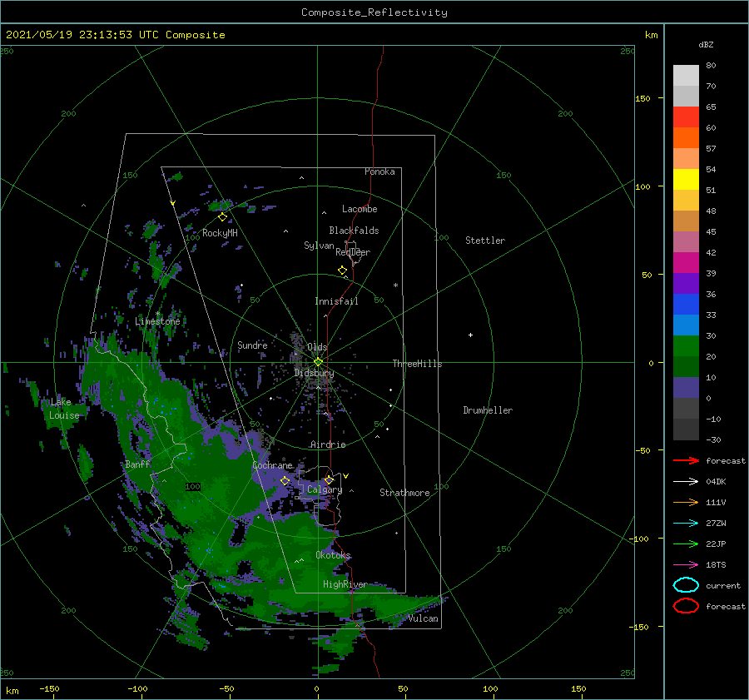Click the white asterisk marker east of RedDeer
Screen dimensions: 749x700
pyautogui.click(x=395, y=285)
